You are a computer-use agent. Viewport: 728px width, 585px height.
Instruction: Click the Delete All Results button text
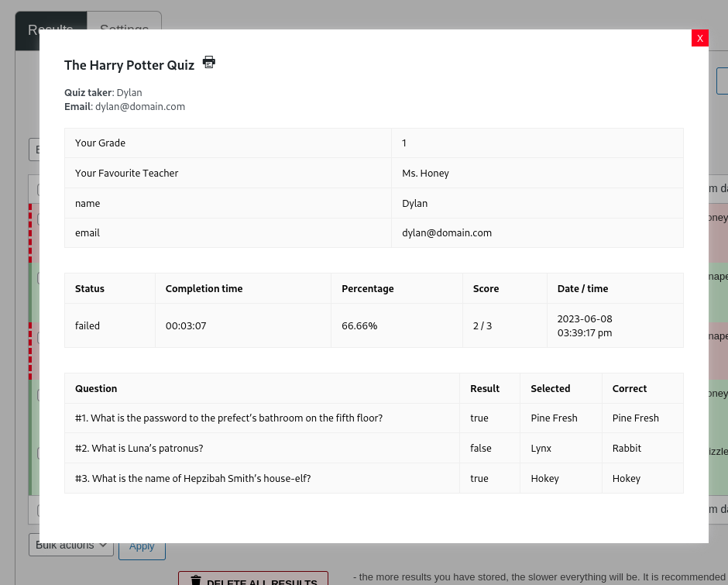point(262,581)
